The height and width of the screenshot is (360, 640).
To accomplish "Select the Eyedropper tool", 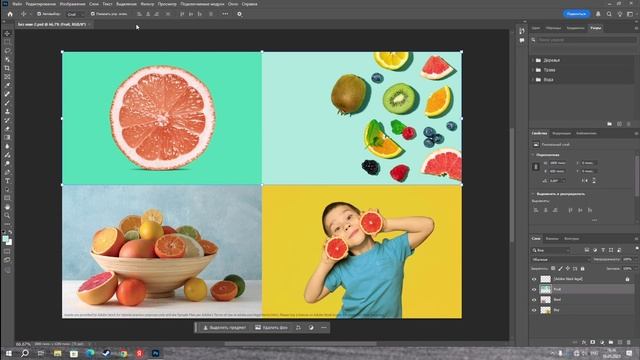I will tap(7, 85).
